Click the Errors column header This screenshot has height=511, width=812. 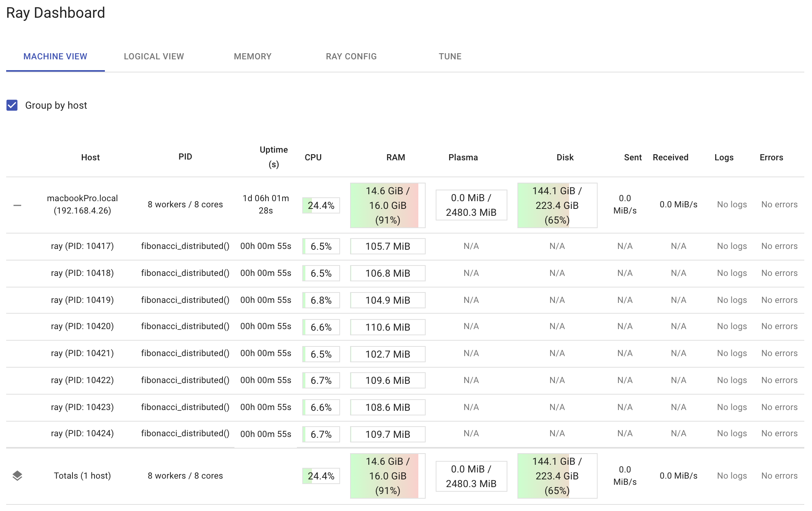point(771,157)
